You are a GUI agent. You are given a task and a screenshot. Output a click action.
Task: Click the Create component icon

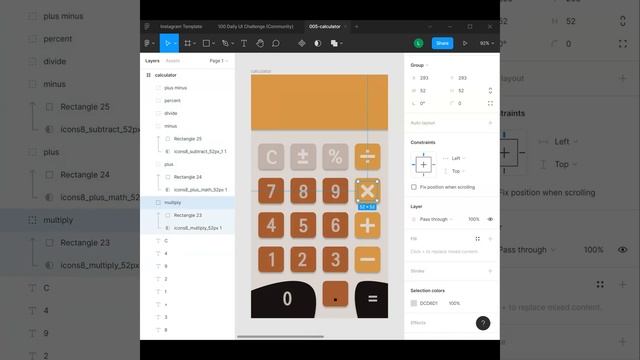302,43
